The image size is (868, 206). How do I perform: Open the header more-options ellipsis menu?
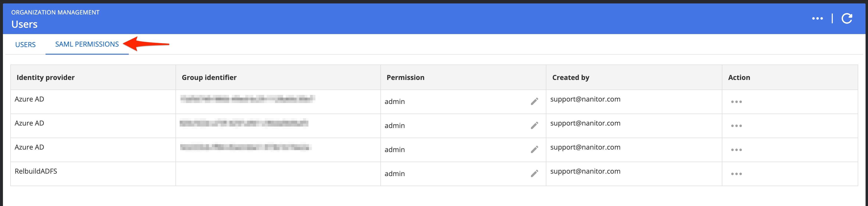[x=817, y=19]
